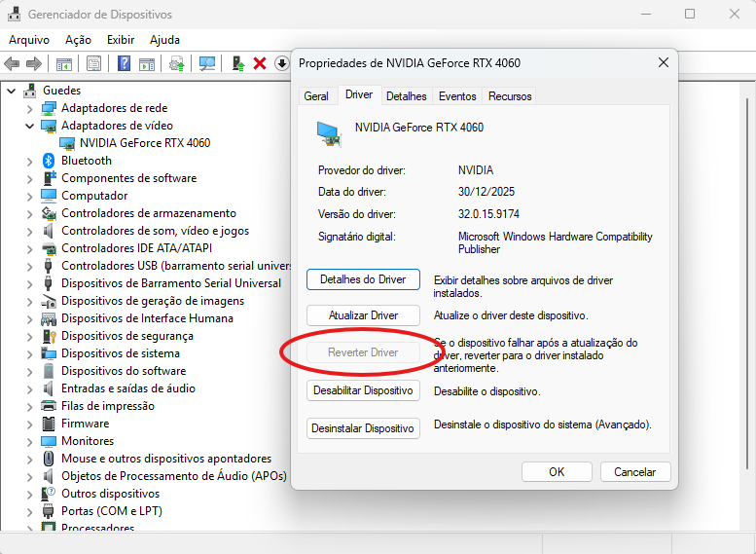This screenshot has width=756, height=554.
Task: Scan for hardware changes with the monitor magnifier icon
Action: click(x=207, y=63)
